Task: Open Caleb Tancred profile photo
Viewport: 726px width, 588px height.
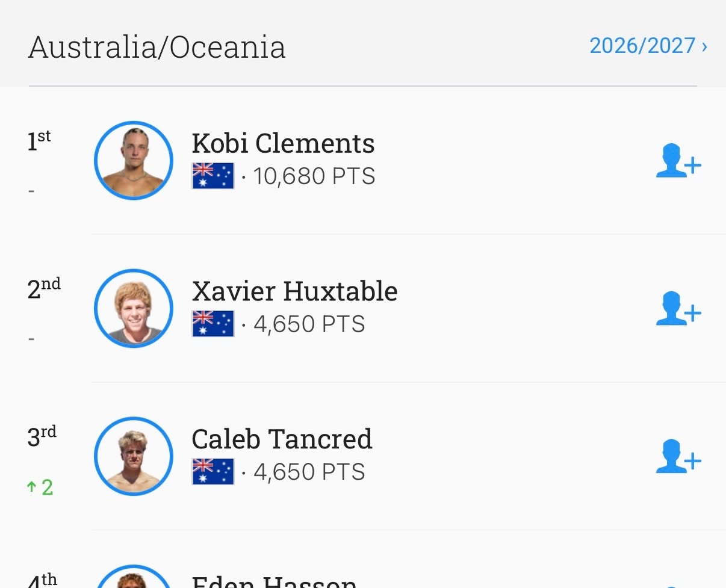Action: (134, 457)
